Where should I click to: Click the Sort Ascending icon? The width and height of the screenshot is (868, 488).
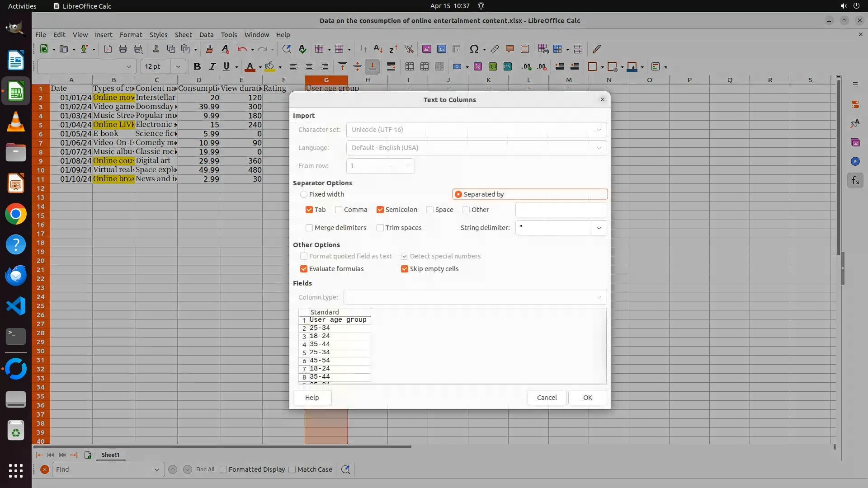coord(378,49)
